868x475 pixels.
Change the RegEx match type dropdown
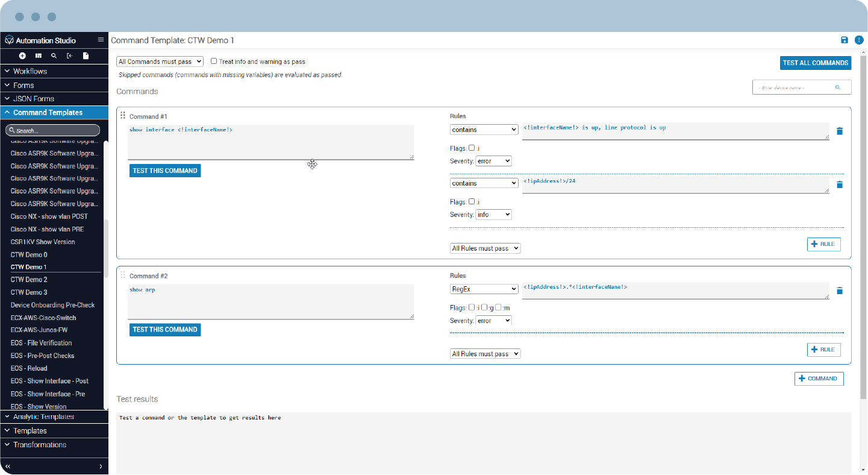(x=484, y=289)
